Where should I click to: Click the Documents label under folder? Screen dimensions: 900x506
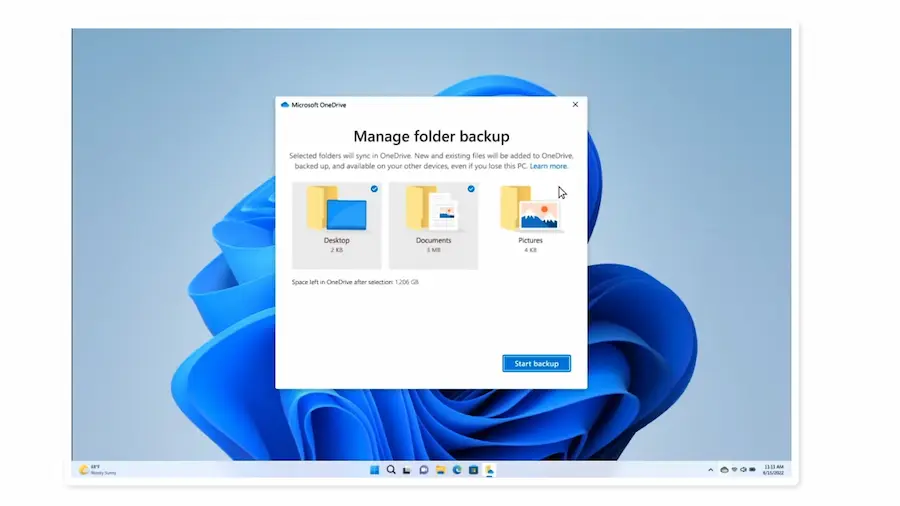point(433,240)
